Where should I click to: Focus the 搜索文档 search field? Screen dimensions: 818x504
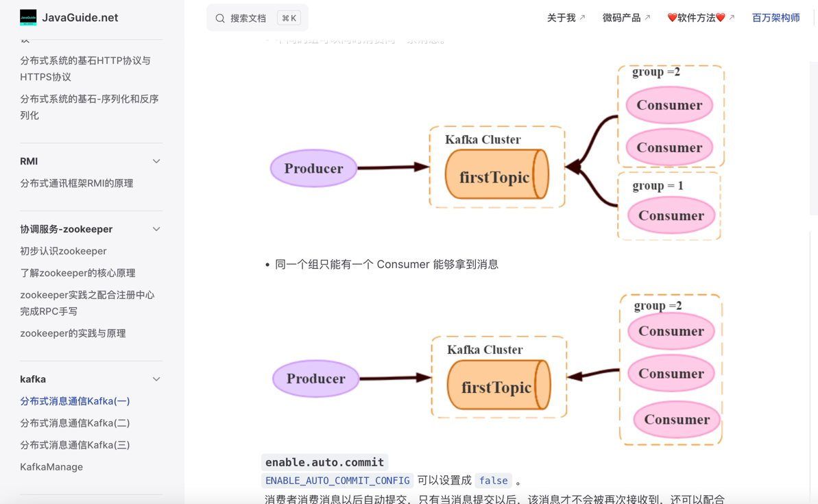257,18
